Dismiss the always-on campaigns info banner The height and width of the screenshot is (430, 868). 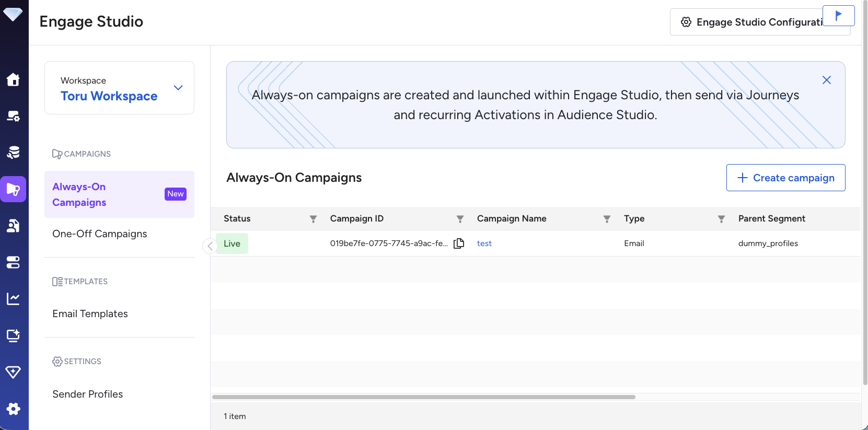tap(826, 80)
